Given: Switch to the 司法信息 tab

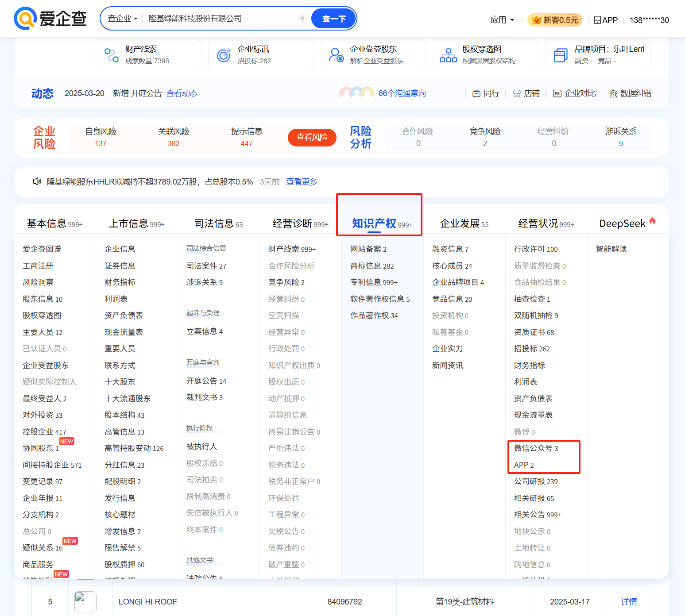Looking at the screenshot, I should (219, 223).
